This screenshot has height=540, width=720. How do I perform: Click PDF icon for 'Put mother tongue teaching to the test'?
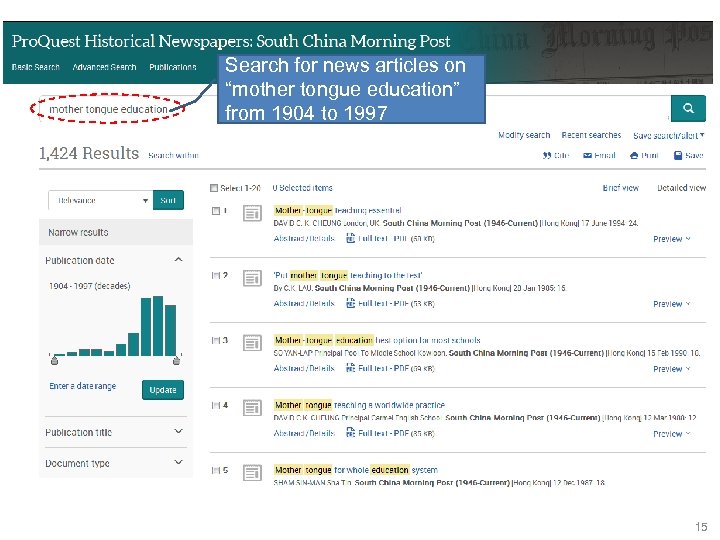[x=350, y=303]
